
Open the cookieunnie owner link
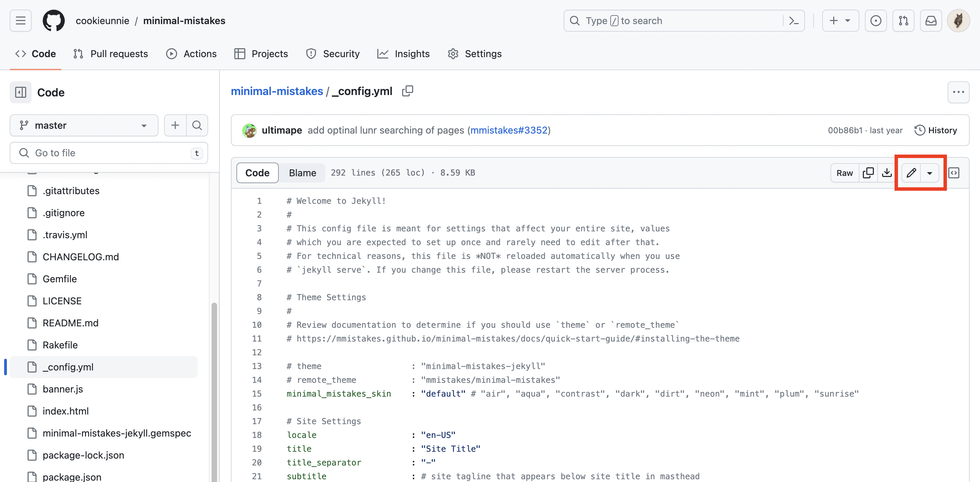point(102,21)
